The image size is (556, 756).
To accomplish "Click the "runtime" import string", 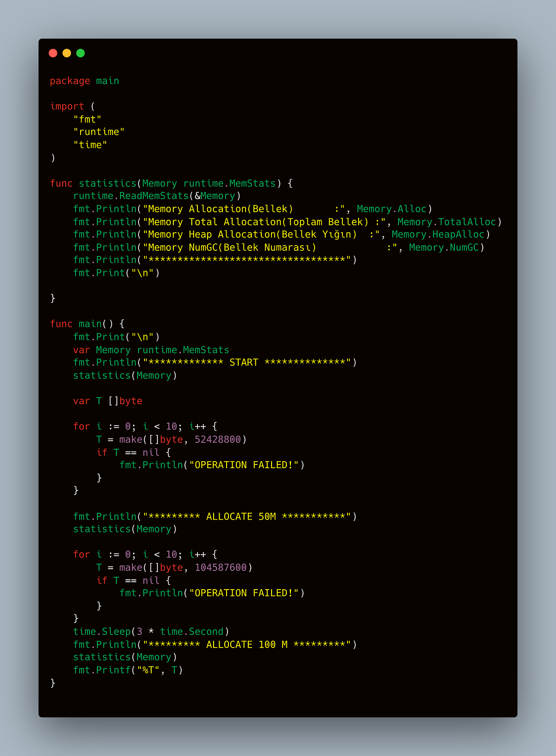I will click(x=99, y=132).
